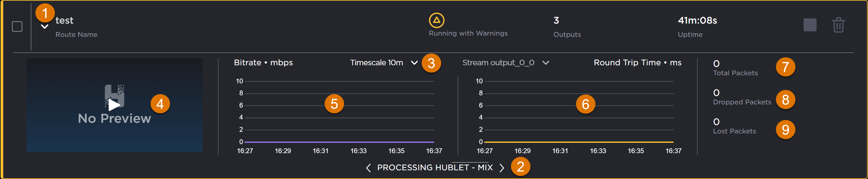Click the 3 Outputs count
The image size is (868, 179).
pyautogui.click(x=556, y=21)
